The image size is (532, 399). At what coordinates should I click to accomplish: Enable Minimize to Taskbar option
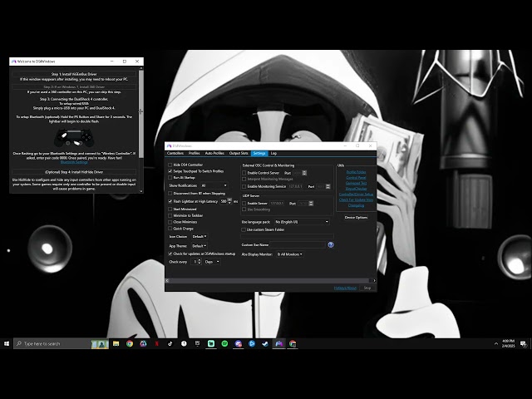[x=170, y=215]
